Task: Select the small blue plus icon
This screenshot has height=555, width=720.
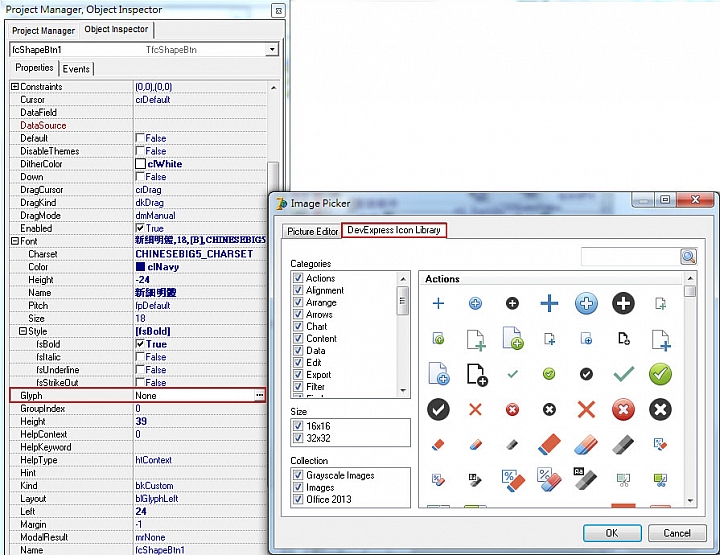Action: (x=439, y=303)
